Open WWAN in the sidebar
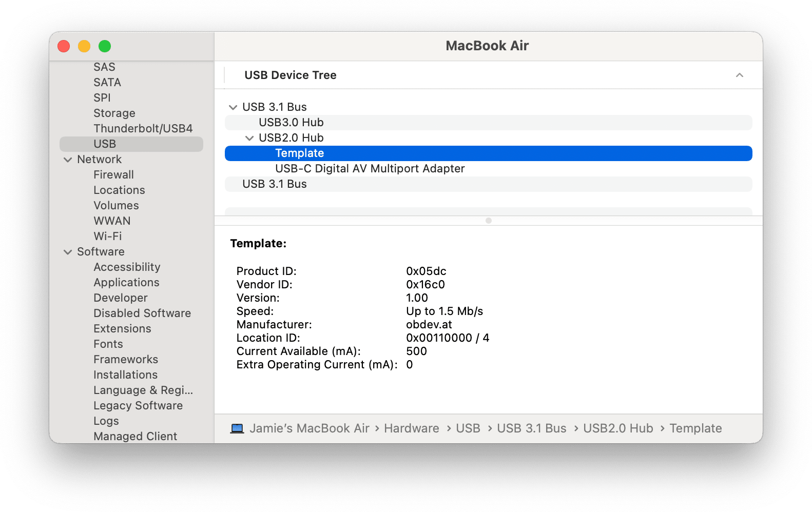 coord(112,221)
